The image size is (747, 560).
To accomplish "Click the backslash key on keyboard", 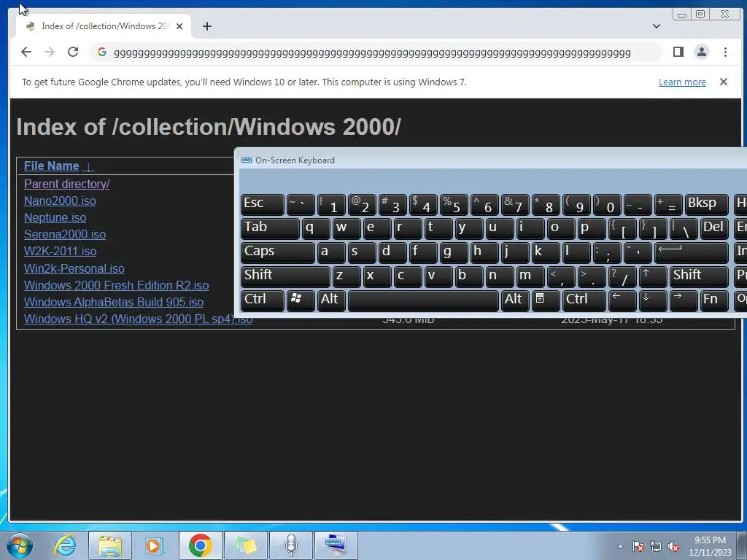I will pyautogui.click(x=683, y=228).
